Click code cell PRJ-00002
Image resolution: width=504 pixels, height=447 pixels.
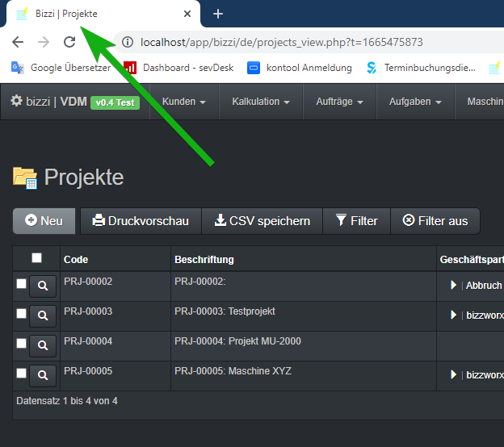[88, 282]
